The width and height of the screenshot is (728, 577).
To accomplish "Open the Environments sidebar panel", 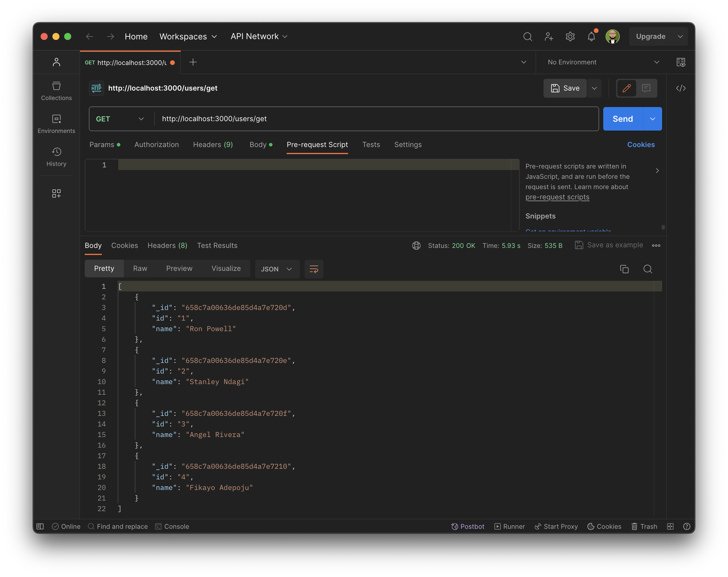I will click(x=56, y=123).
